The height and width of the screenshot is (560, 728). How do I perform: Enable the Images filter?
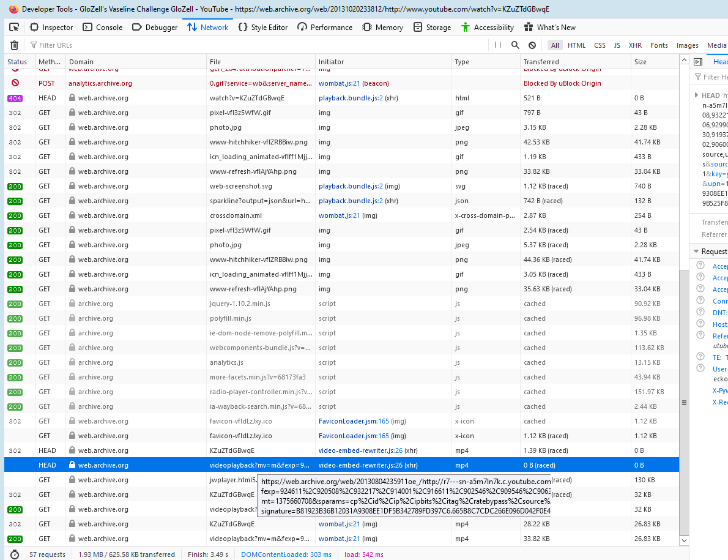click(687, 45)
